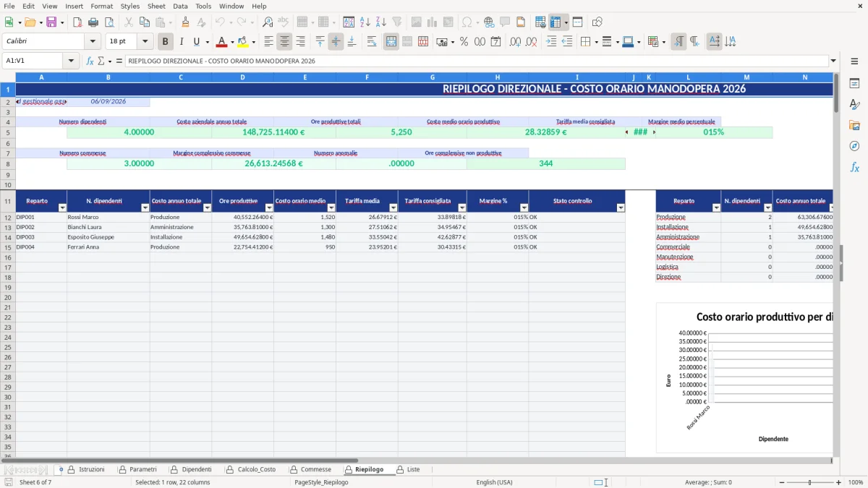868x488 pixels.
Task: Click PageStyle_Riepilogo in status bar
Action: (x=321, y=482)
